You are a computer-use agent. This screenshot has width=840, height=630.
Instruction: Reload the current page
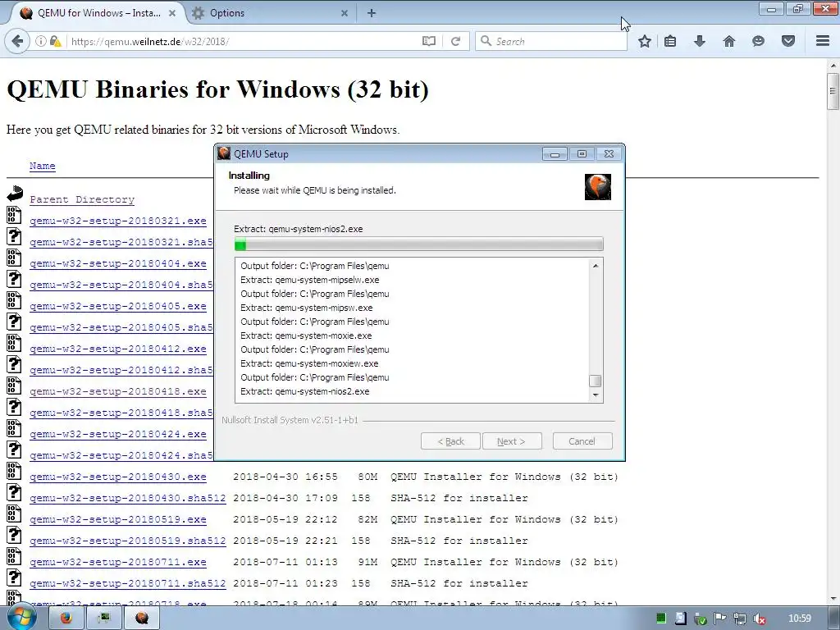coord(456,41)
